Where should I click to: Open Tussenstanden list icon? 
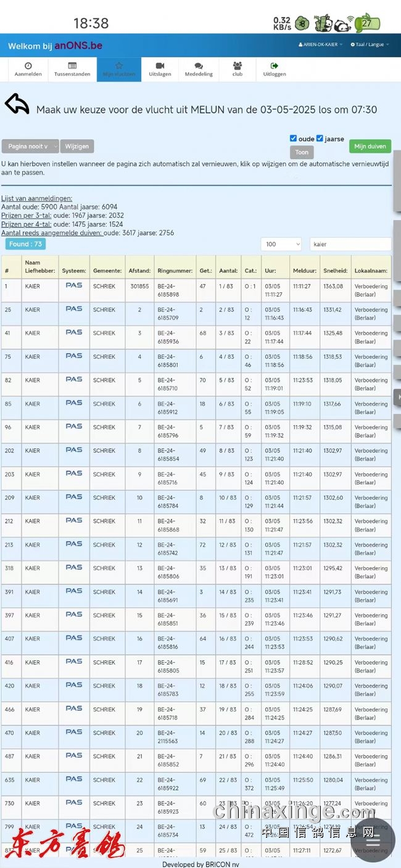[x=72, y=66]
